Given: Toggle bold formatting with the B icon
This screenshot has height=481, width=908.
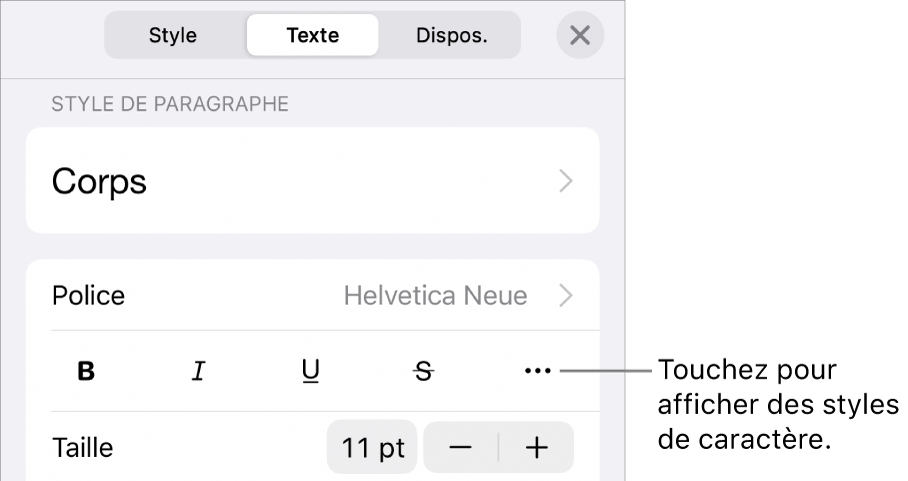Looking at the screenshot, I should (x=87, y=372).
